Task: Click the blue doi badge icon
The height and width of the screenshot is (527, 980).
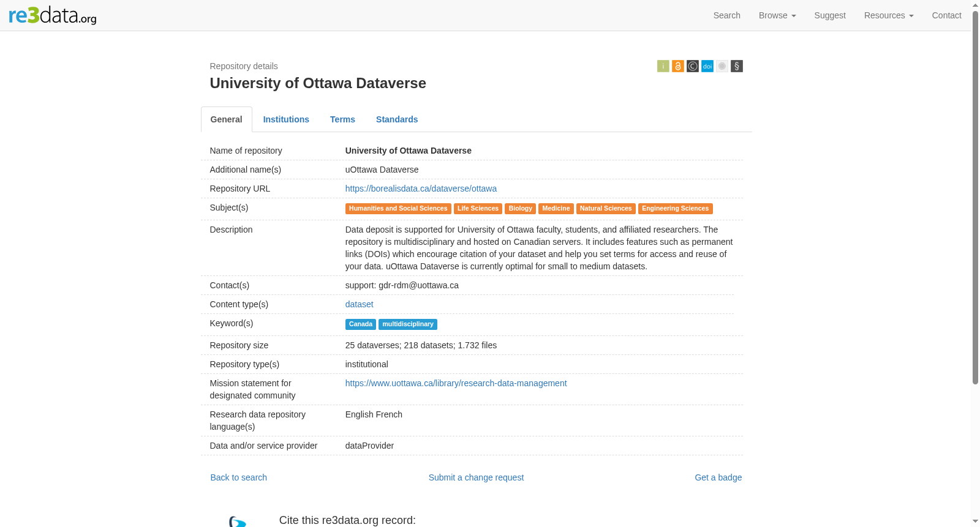Action: (707, 66)
